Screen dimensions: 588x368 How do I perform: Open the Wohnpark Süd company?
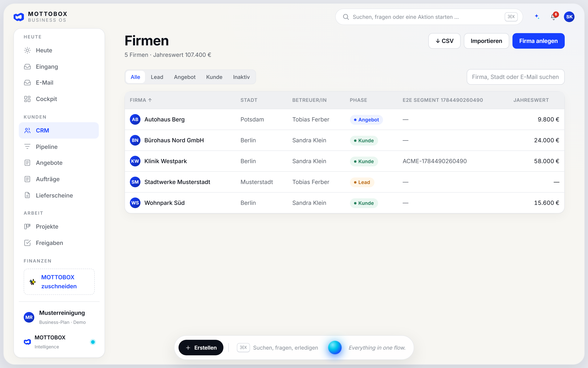click(x=345, y=203)
